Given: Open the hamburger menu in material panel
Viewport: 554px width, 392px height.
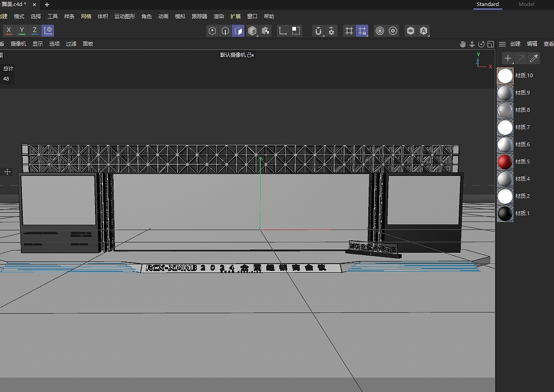Looking at the screenshot, I should tap(502, 44).
